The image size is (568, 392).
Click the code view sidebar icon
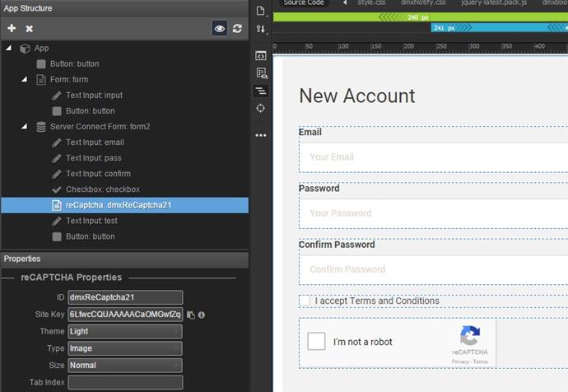coord(261,55)
